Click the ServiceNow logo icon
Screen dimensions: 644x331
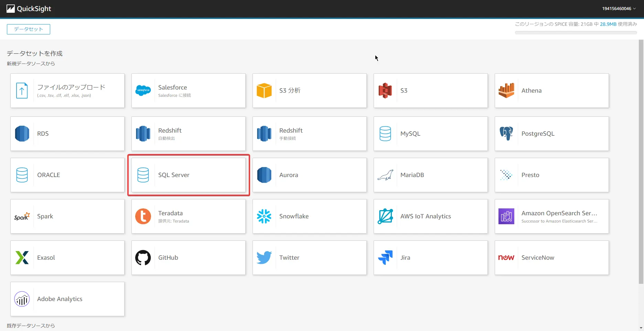pos(506,258)
